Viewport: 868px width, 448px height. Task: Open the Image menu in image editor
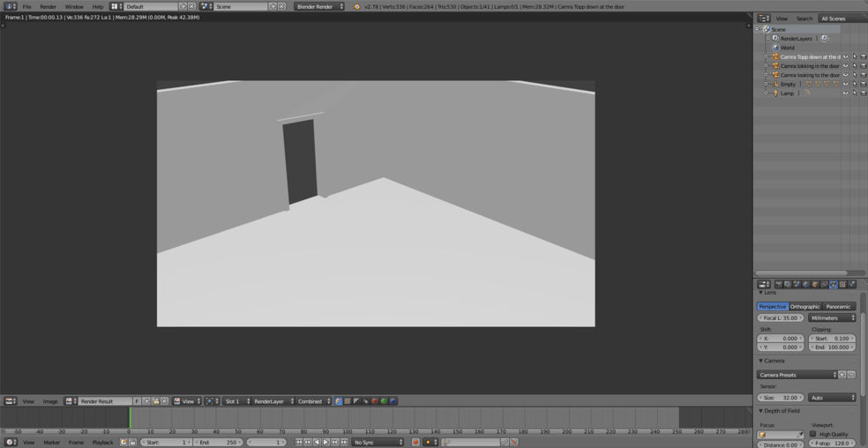(x=50, y=401)
